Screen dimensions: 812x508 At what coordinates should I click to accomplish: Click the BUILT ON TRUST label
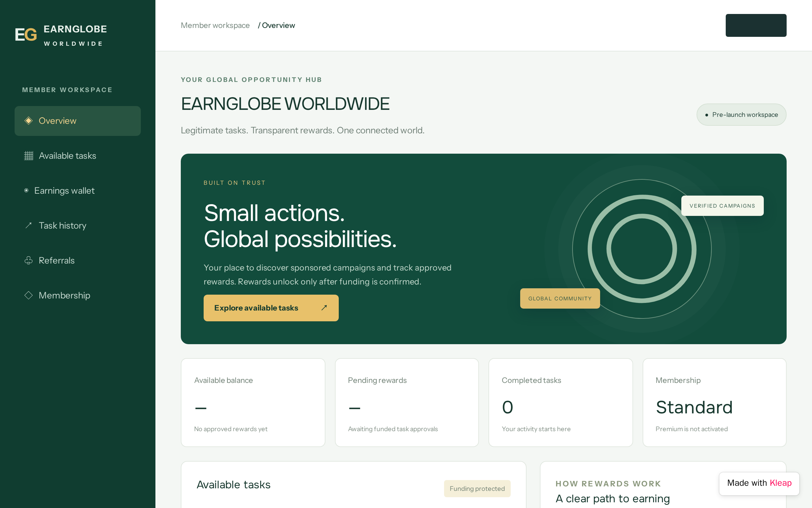tap(234, 183)
